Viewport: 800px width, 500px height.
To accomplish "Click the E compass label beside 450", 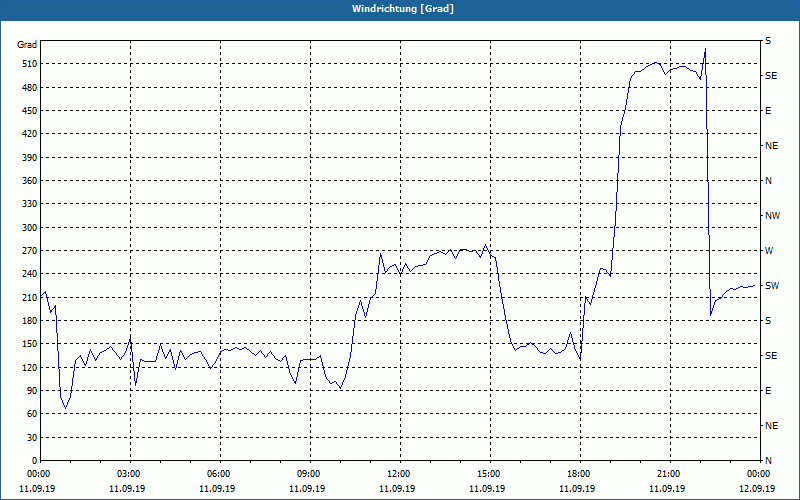I will coord(768,111).
